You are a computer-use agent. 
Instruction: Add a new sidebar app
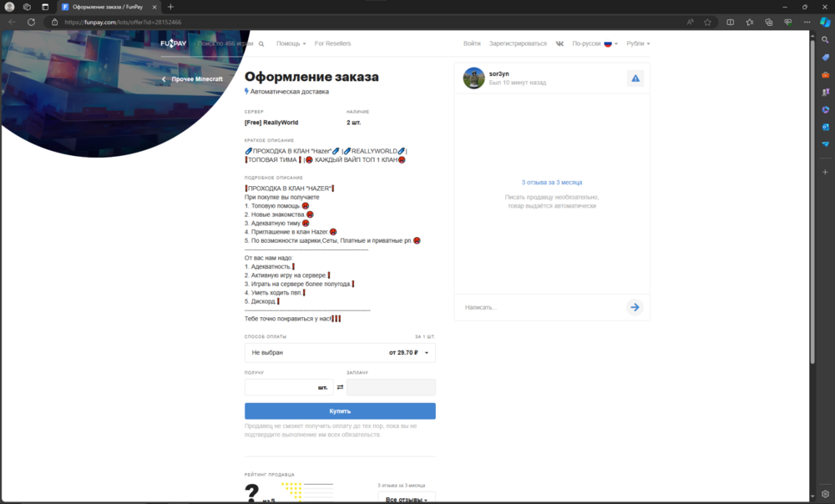(x=826, y=173)
